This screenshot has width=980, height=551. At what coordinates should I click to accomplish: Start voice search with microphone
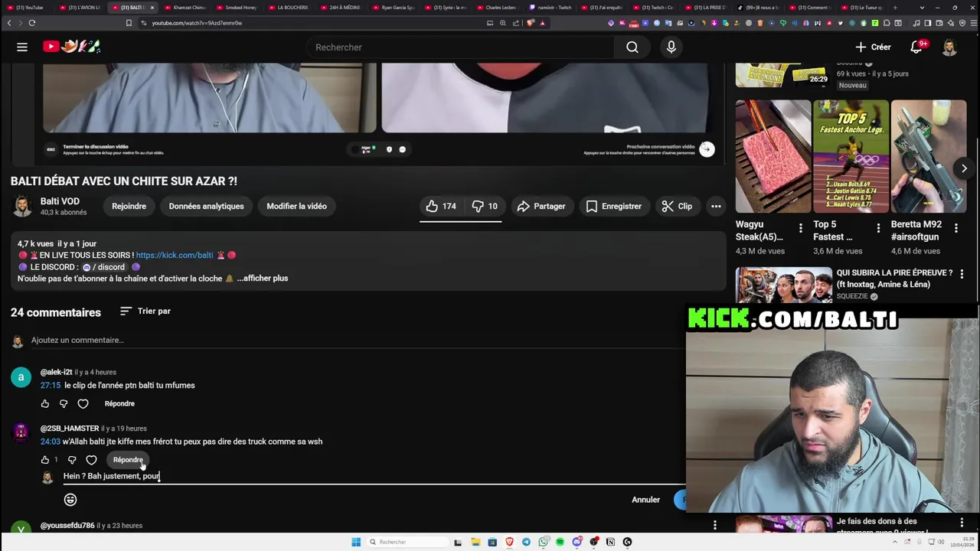[671, 47]
